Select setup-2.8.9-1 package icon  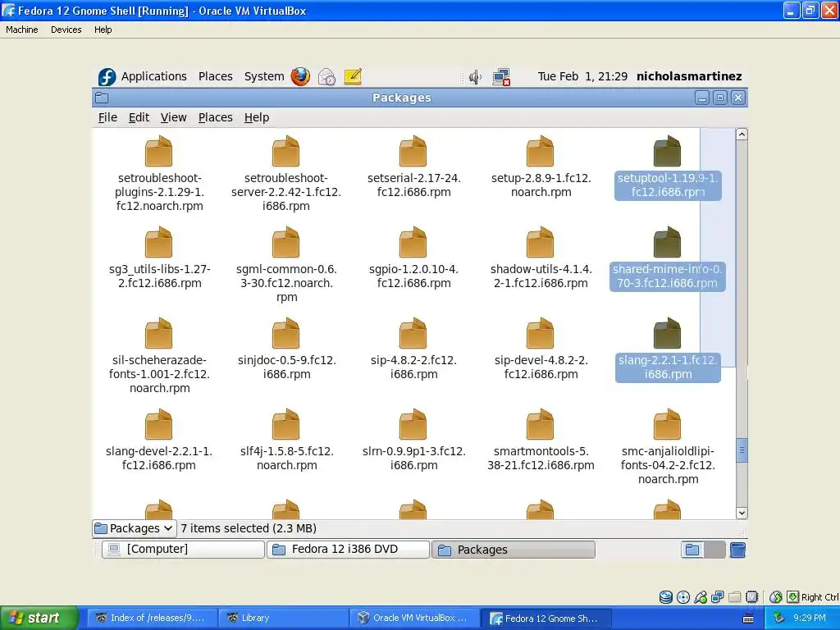click(x=540, y=152)
